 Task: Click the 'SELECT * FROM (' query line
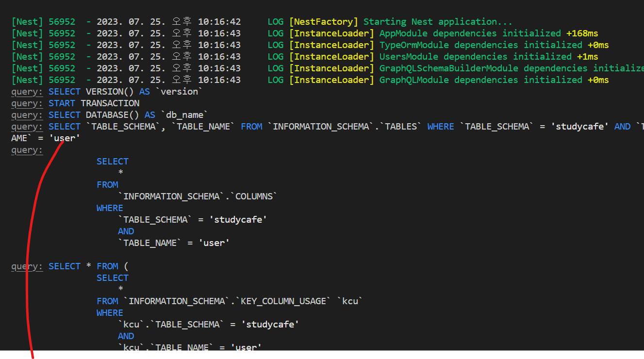click(x=88, y=266)
